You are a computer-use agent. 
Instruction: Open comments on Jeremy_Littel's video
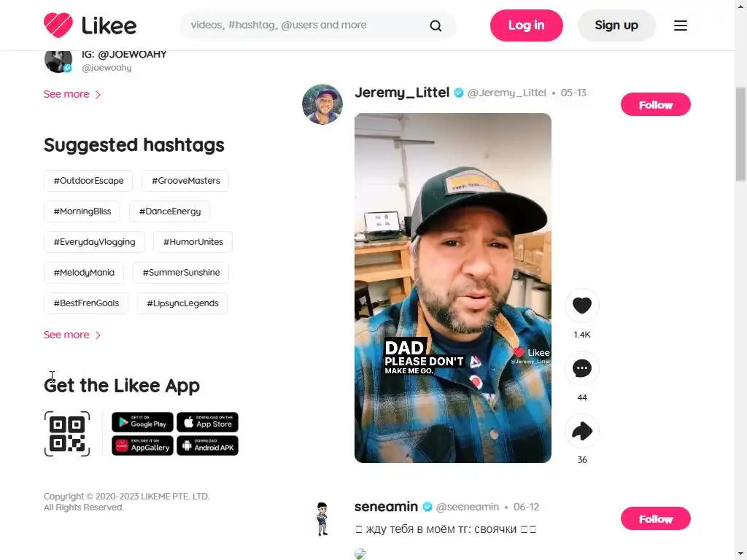[581, 368]
